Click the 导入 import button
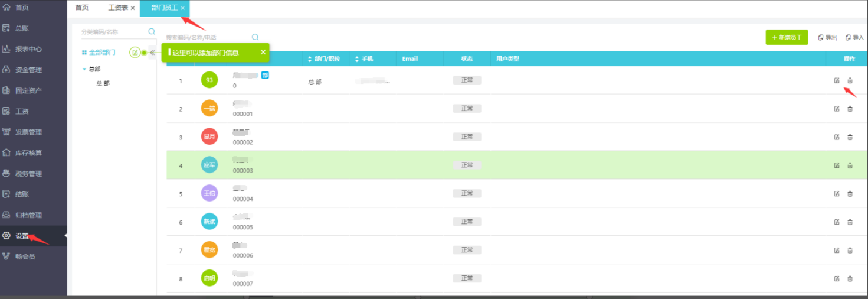This screenshot has width=868, height=299. coord(854,37)
